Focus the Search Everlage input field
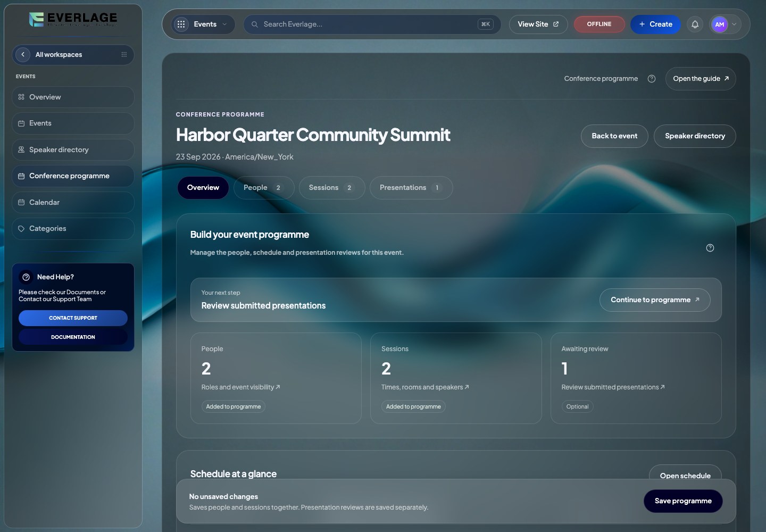766x532 pixels. (372, 24)
